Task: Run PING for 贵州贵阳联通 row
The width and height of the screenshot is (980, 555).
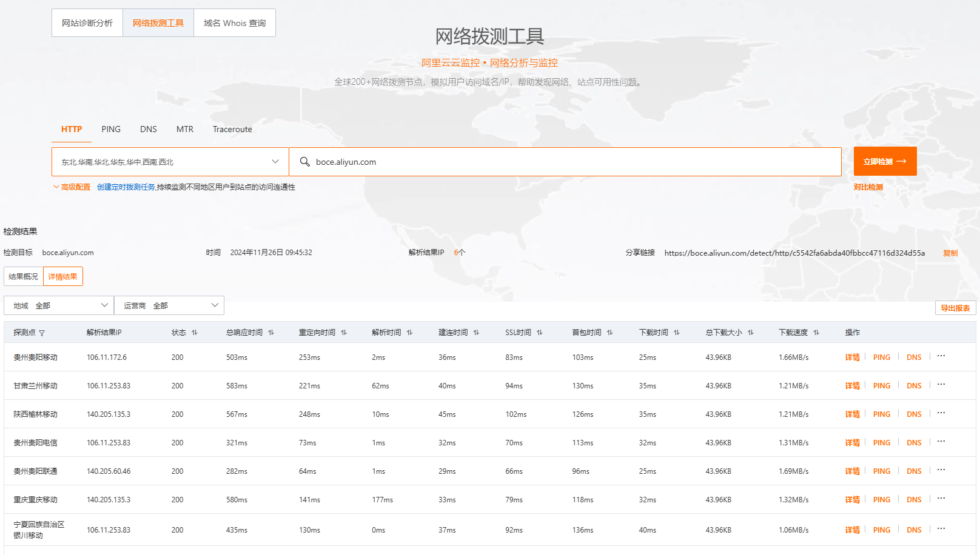Action: (882, 471)
